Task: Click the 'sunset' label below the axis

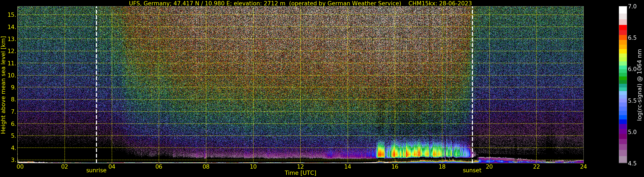Action: tap(472, 170)
